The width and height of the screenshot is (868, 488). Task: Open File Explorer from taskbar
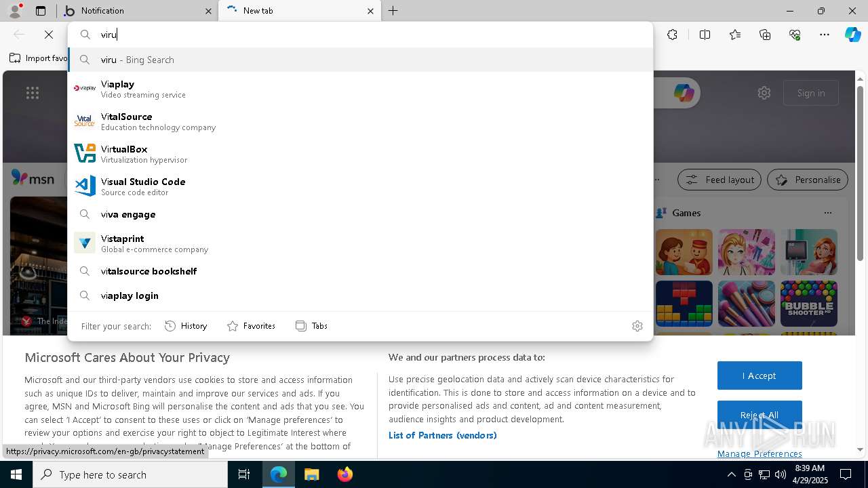point(311,474)
